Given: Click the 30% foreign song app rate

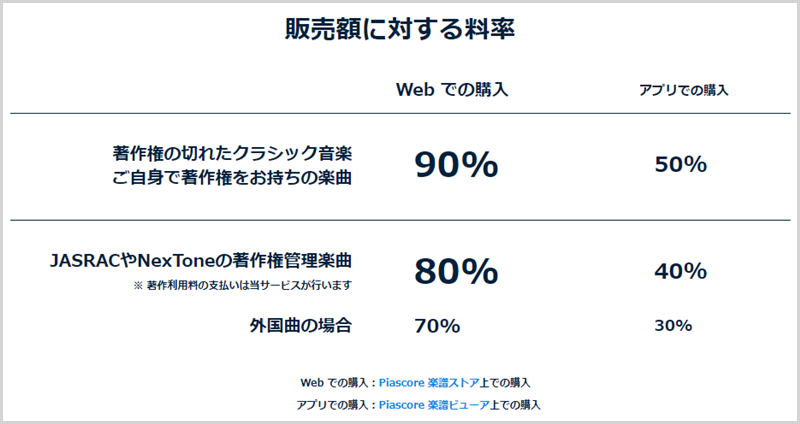Looking at the screenshot, I should [673, 326].
